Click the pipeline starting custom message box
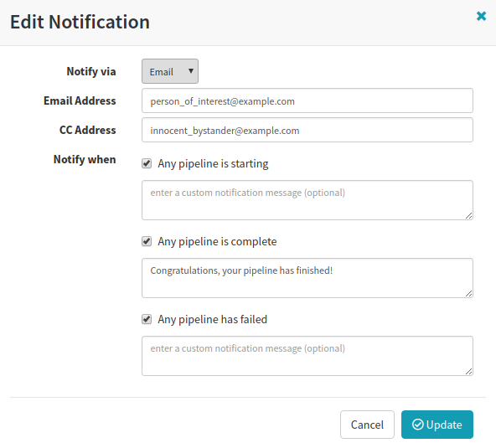Image resolution: width=496 pixels, height=448 pixels. tap(307, 200)
